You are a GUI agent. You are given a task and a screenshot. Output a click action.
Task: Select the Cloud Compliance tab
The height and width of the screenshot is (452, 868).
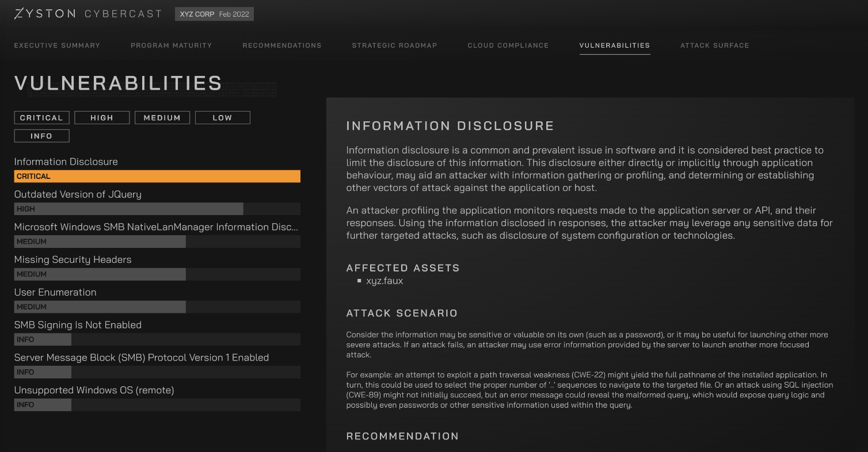508,45
